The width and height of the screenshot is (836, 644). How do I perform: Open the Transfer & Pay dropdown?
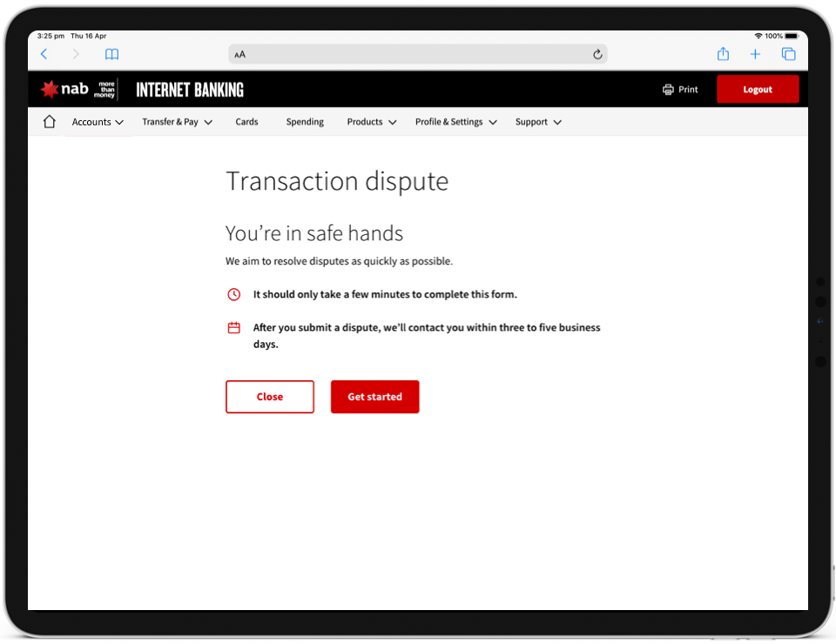click(x=177, y=122)
